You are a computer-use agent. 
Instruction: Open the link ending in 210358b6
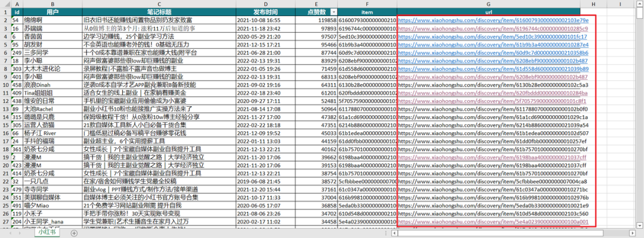[493, 53]
